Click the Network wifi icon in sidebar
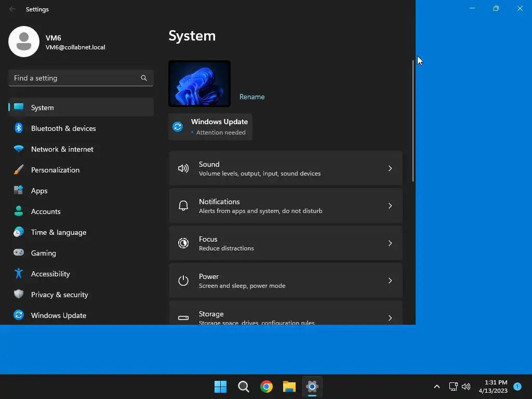532x399 pixels. [19, 149]
